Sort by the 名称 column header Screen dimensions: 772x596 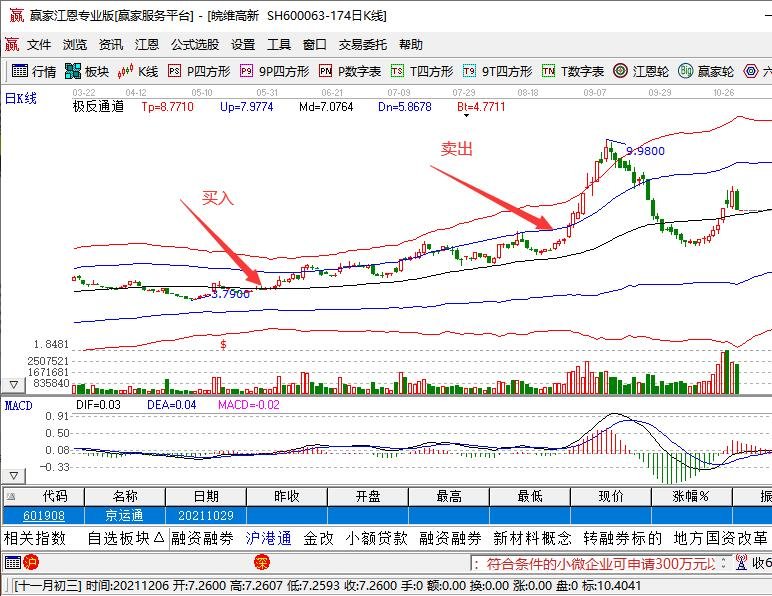point(125,497)
